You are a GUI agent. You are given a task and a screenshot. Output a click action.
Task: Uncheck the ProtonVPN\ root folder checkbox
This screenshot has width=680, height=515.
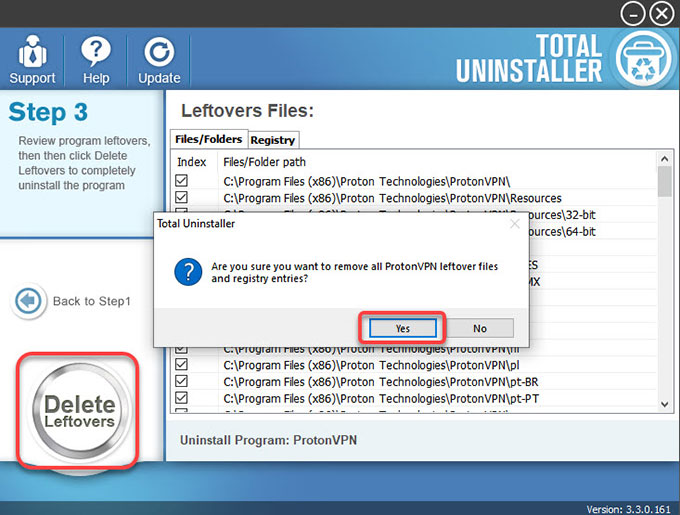(181, 180)
